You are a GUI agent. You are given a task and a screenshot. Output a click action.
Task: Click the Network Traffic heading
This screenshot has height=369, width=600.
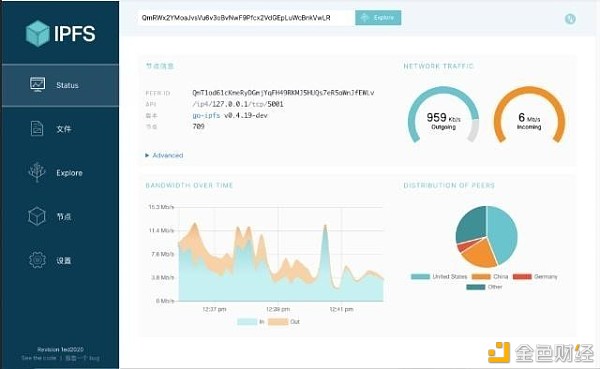click(439, 66)
